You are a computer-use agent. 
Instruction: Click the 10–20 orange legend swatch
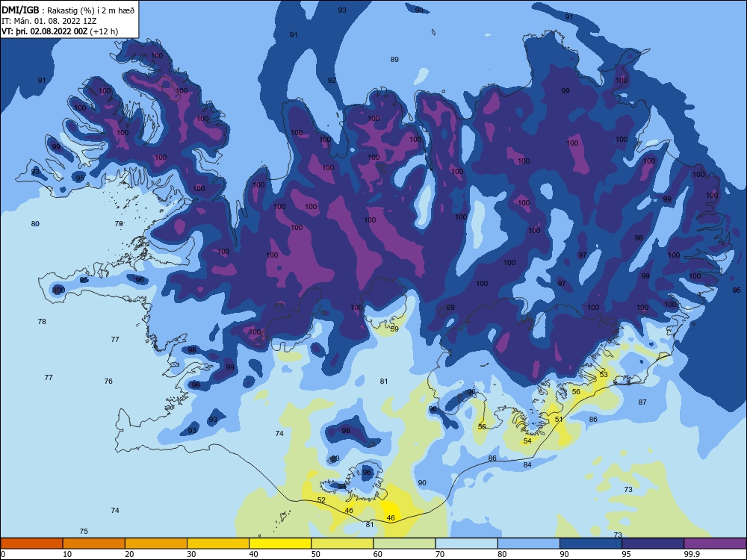[x=94, y=544]
